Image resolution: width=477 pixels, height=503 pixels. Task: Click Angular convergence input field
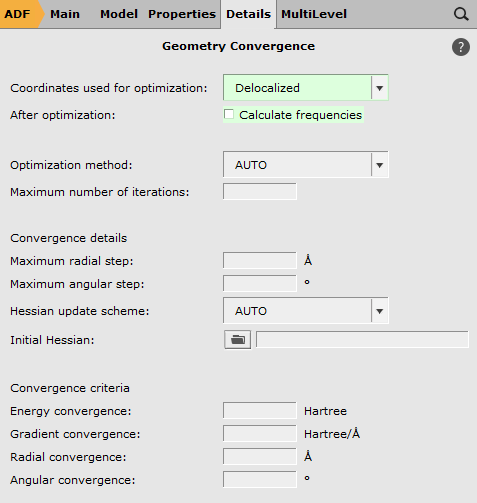point(260,479)
